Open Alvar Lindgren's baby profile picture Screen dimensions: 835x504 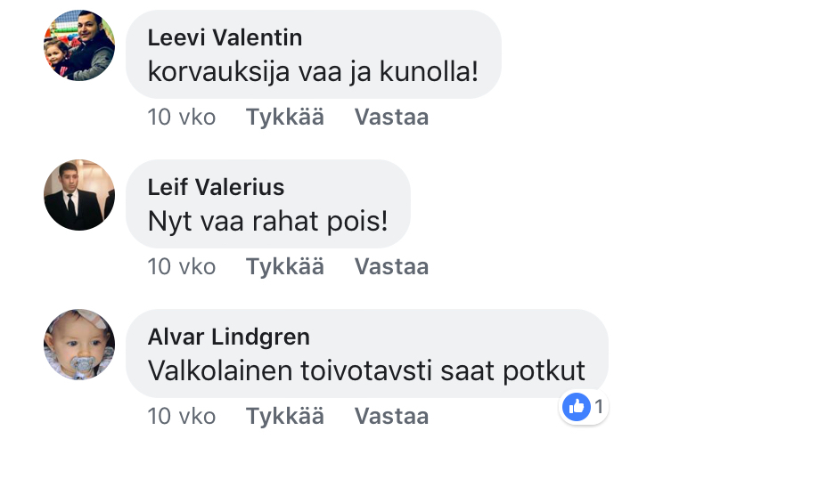tap(79, 345)
